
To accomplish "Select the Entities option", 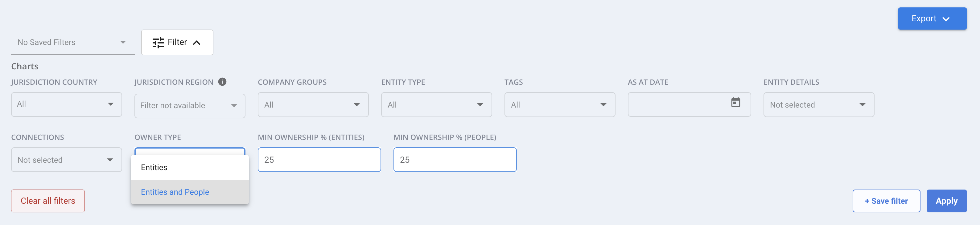I will pos(190,168).
